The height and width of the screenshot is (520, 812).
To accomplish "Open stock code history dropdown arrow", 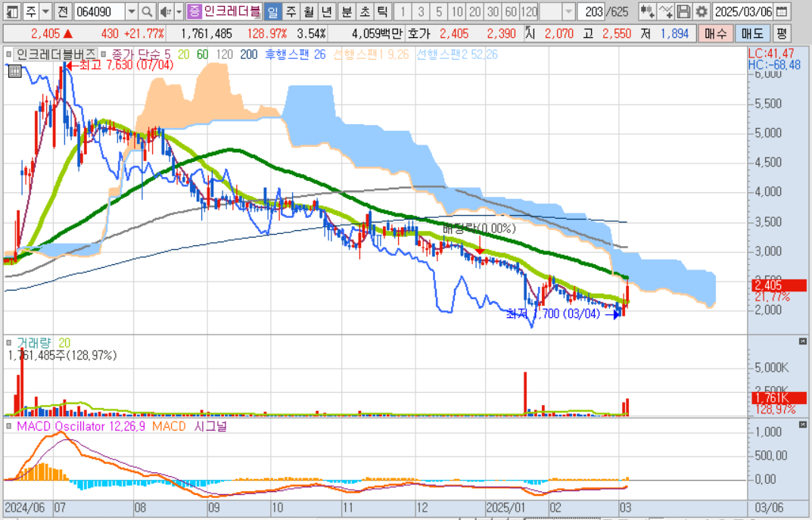I will [x=132, y=11].
